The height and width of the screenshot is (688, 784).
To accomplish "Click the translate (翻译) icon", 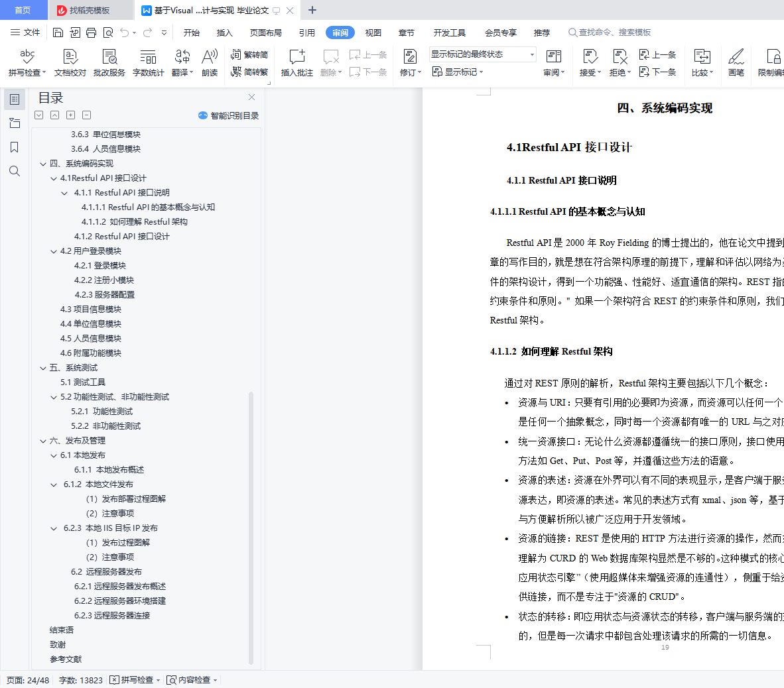I will point(182,56).
